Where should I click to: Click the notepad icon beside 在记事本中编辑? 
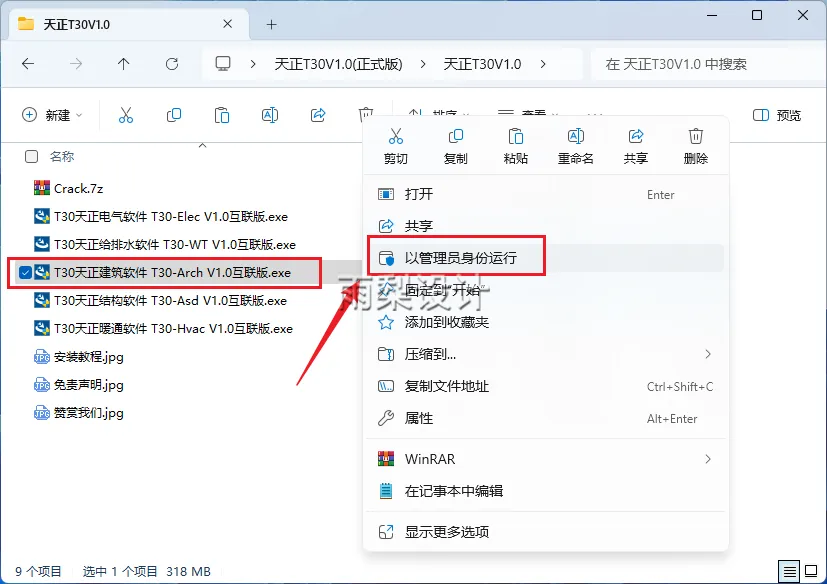386,491
